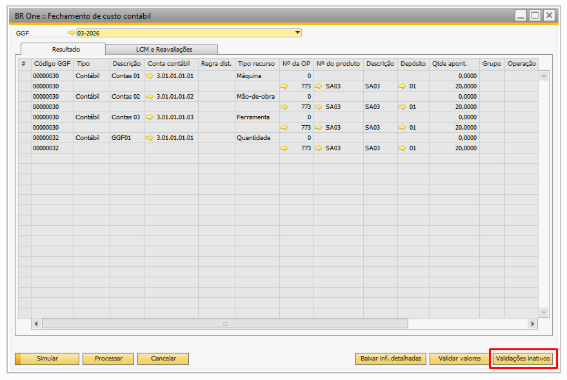The height and width of the screenshot is (380, 567).
Task: Click the Cancelar button
Action: coord(163,359)
